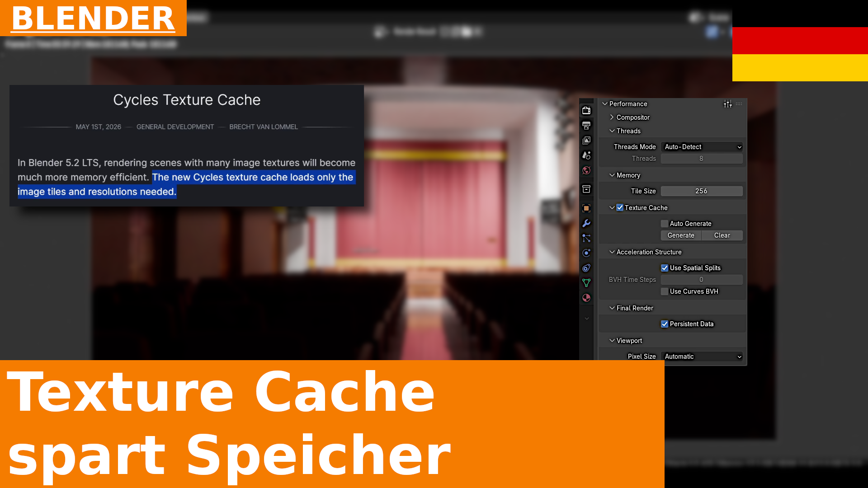Click the Tile Size 256 field

click(702, 191)
